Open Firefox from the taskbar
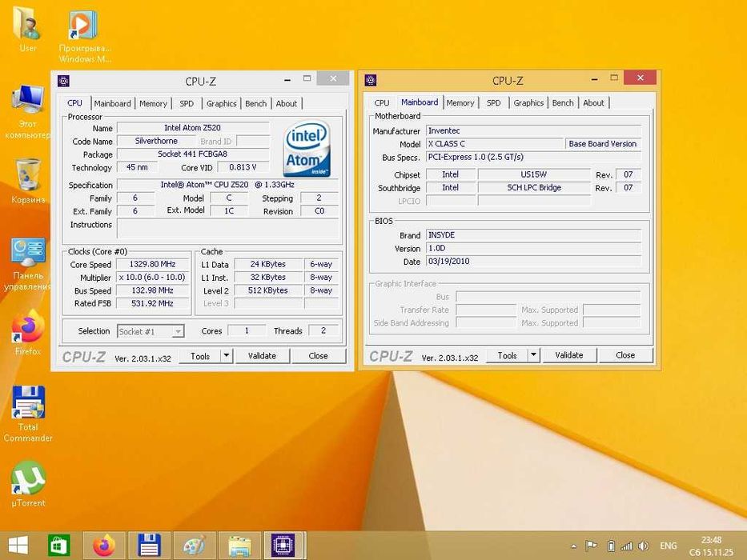Viewport: 747px width, 560px height. click(x=104, y=546)
